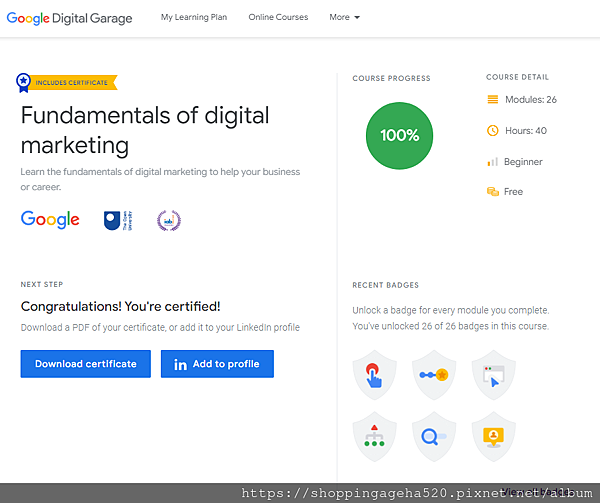
Task: Click the 'Download a PDF of your certificate' text
Action: [x=160, y=327]
